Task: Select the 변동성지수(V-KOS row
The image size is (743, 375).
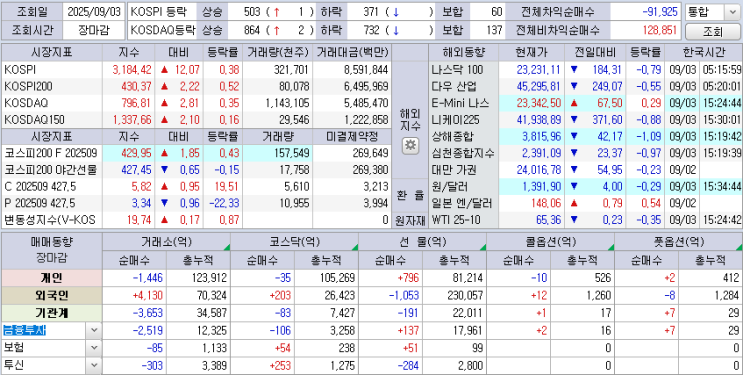Action: [x=197, y=220]
